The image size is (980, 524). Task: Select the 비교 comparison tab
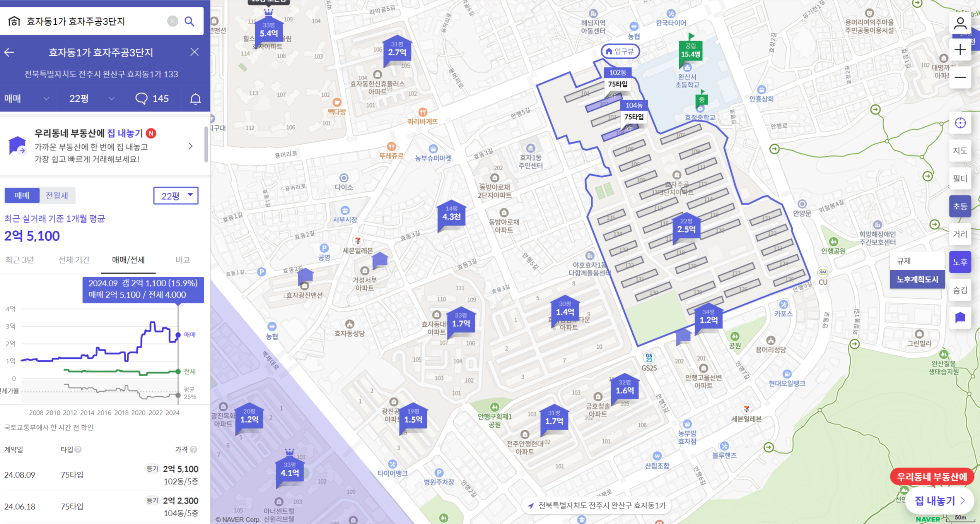coord(183,260)
